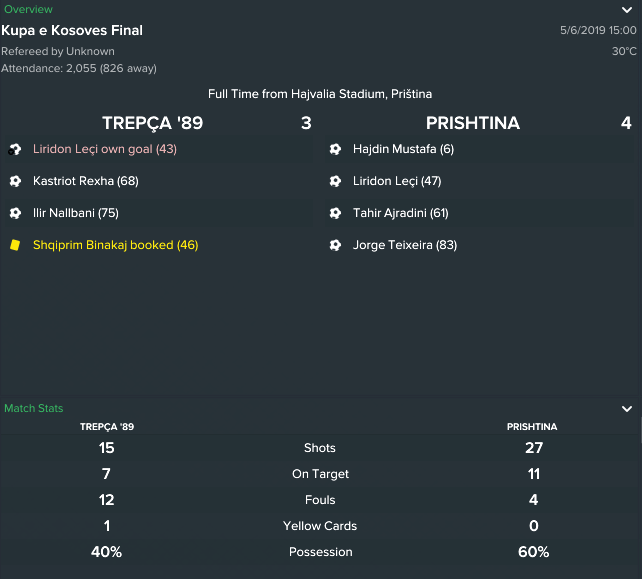Click the goal icon beside Jorge Teixeira (83)
642x579 pixels.
pos(335,245)
